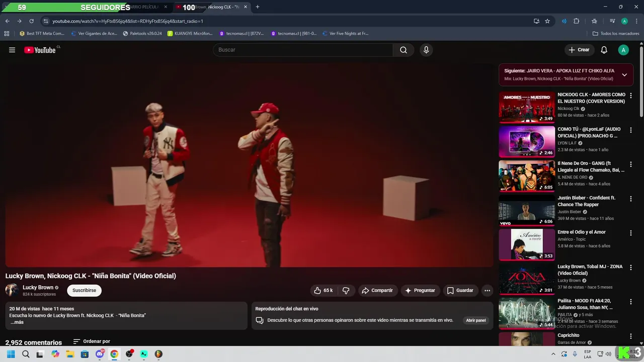
Task: Reload the page with refresh icon
Action: [x=31, y=21]
